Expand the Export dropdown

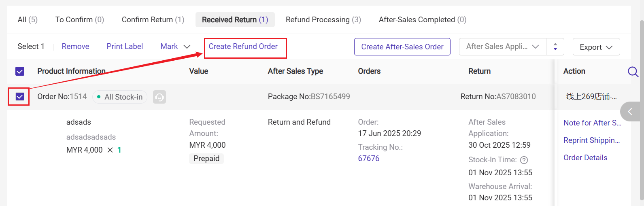coord(596,47)
